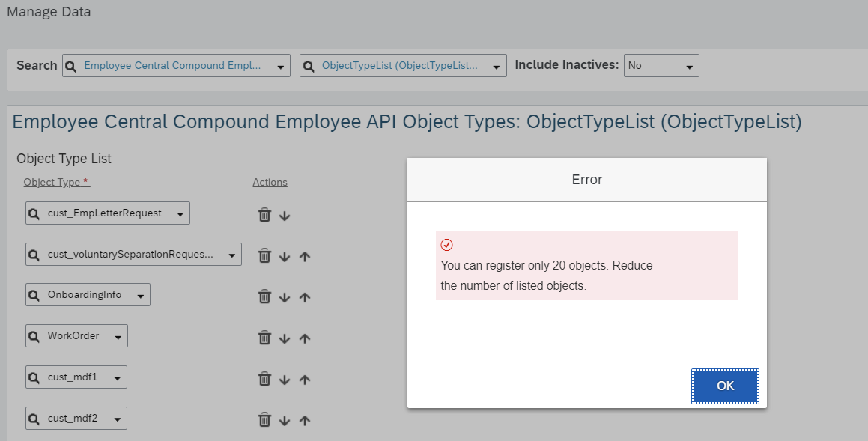This screenshot has height=441, width=868.
Task: Delete the cust_voluntarySeparationRequest row
Action: point(264,256)
